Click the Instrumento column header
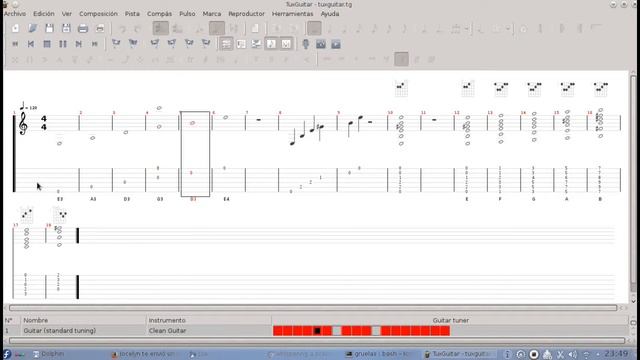Screen dimensions: 640x360 209,320
